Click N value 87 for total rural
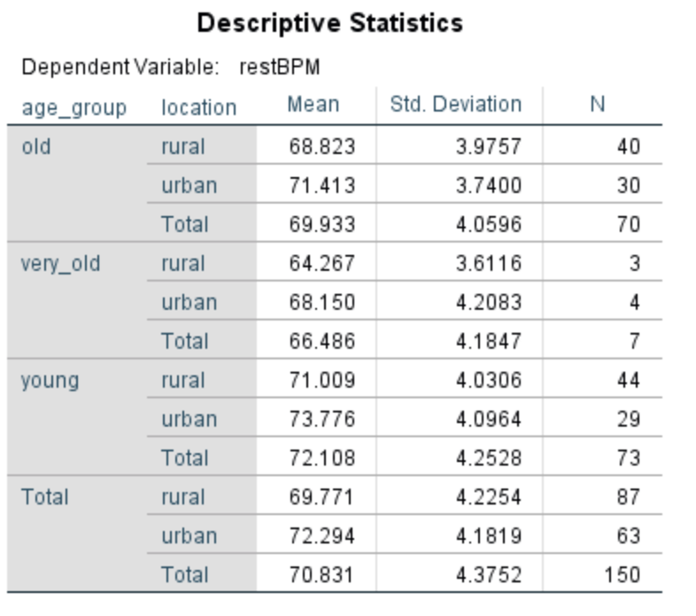 [629, 497]
